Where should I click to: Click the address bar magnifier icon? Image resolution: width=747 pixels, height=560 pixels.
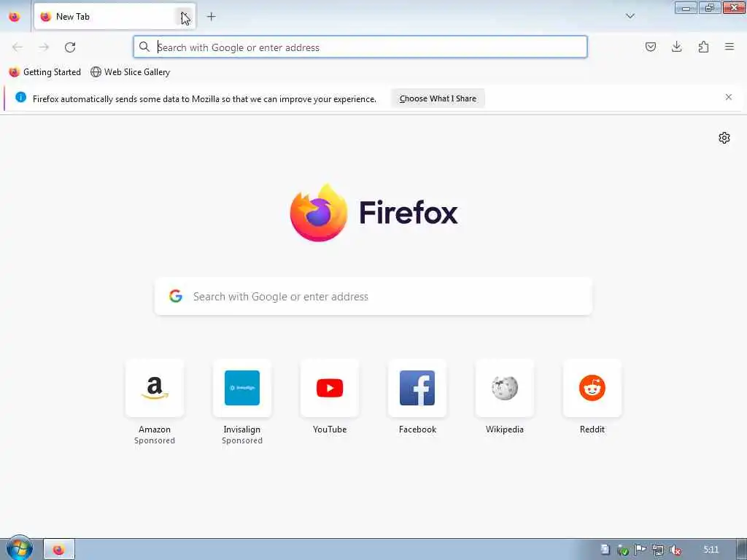(144, 47)
